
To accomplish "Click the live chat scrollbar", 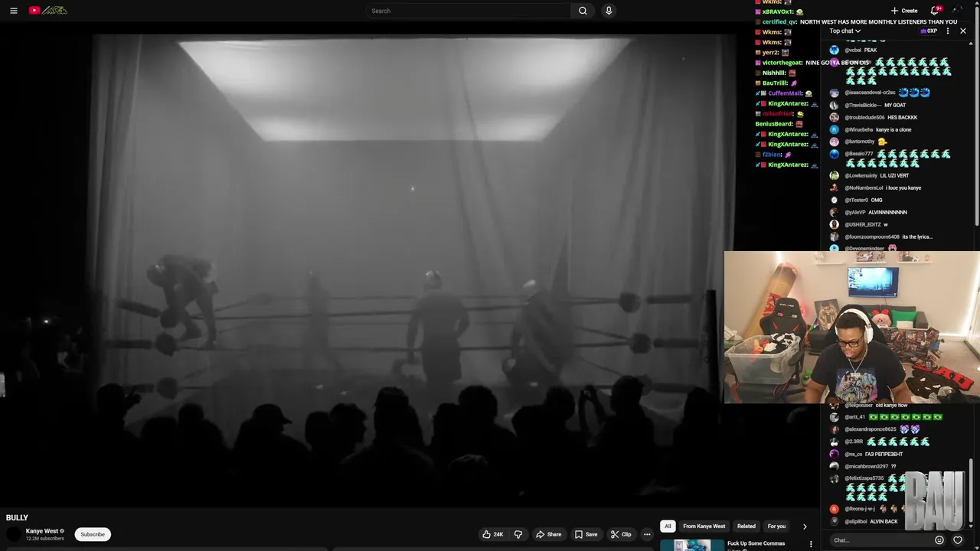I will 971,490.
